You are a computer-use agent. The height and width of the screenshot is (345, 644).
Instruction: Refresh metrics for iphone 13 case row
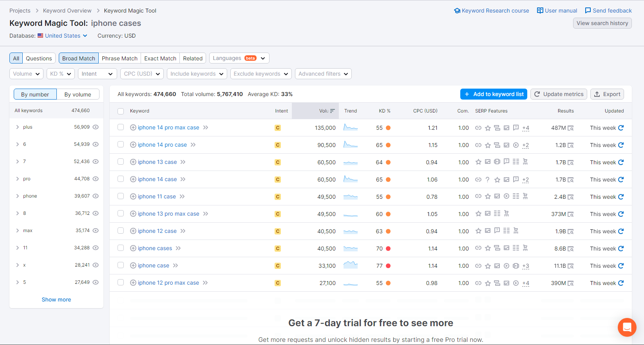621,162
